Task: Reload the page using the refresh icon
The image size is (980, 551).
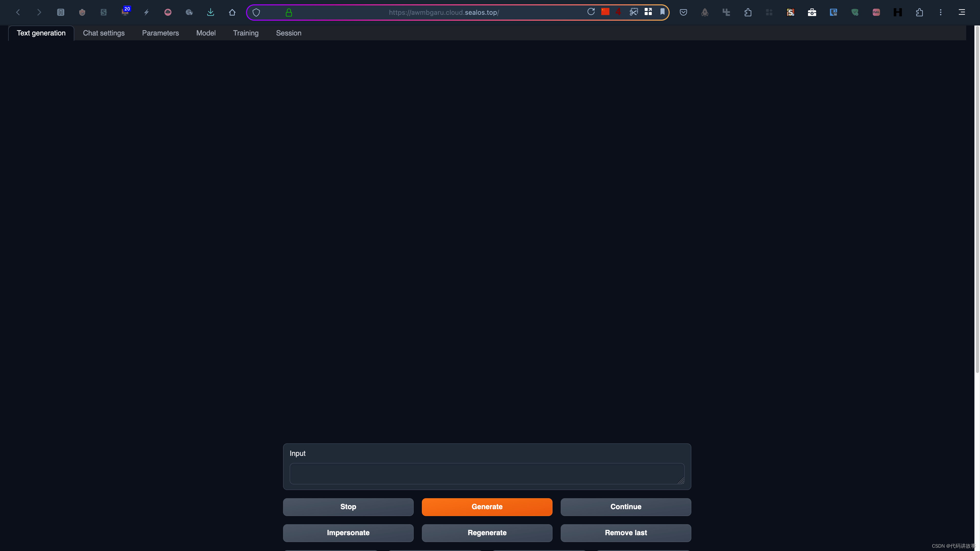Action: tap(591, 12)
